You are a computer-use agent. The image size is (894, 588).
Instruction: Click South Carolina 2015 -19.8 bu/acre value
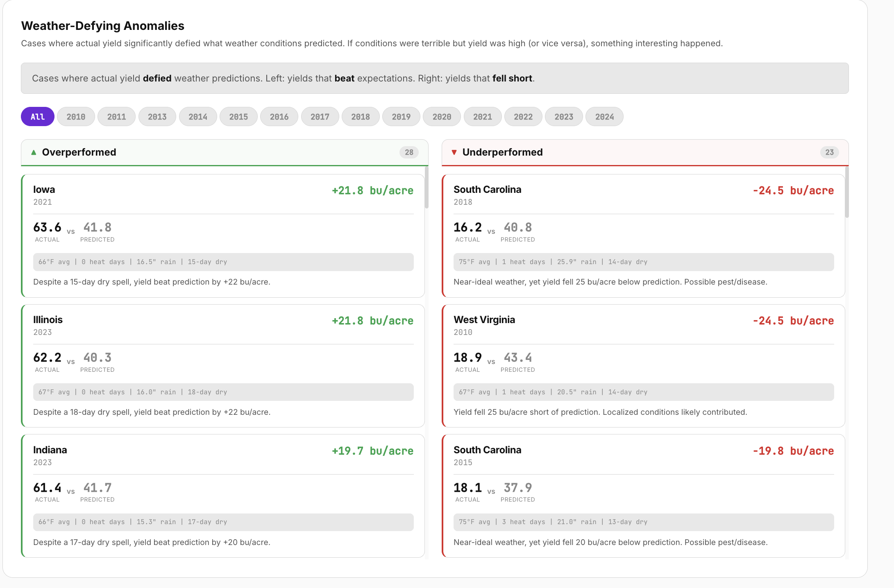(793, 451)
